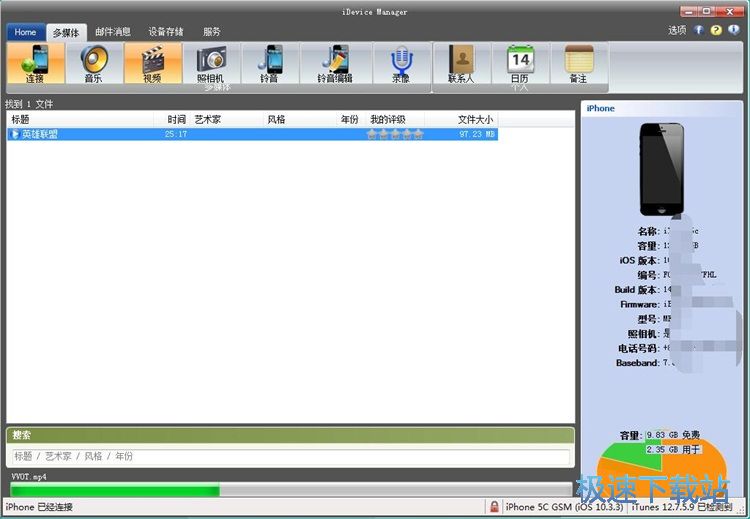Click the VVOT.mp4 file name label
750x519 pixels.
pos(29,477)
